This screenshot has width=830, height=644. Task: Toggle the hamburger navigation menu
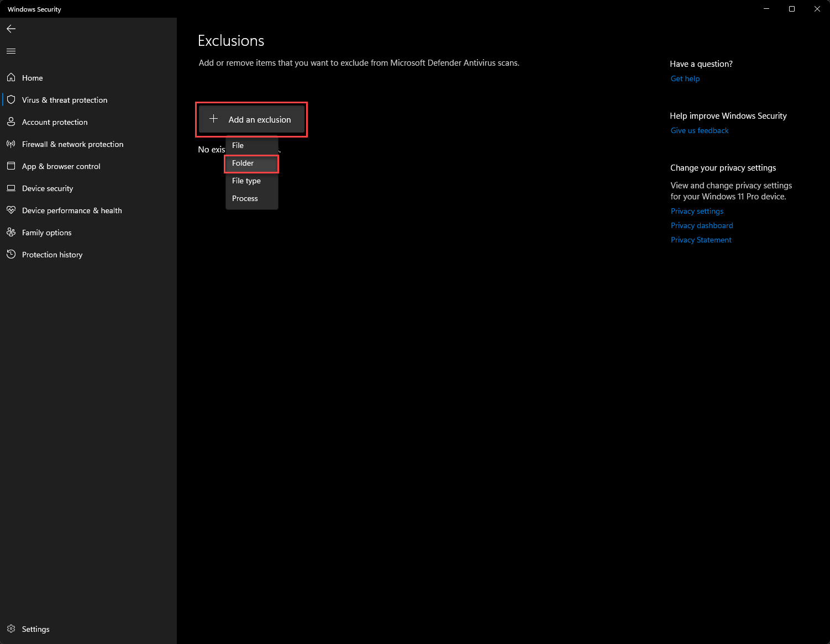point(11,51)
